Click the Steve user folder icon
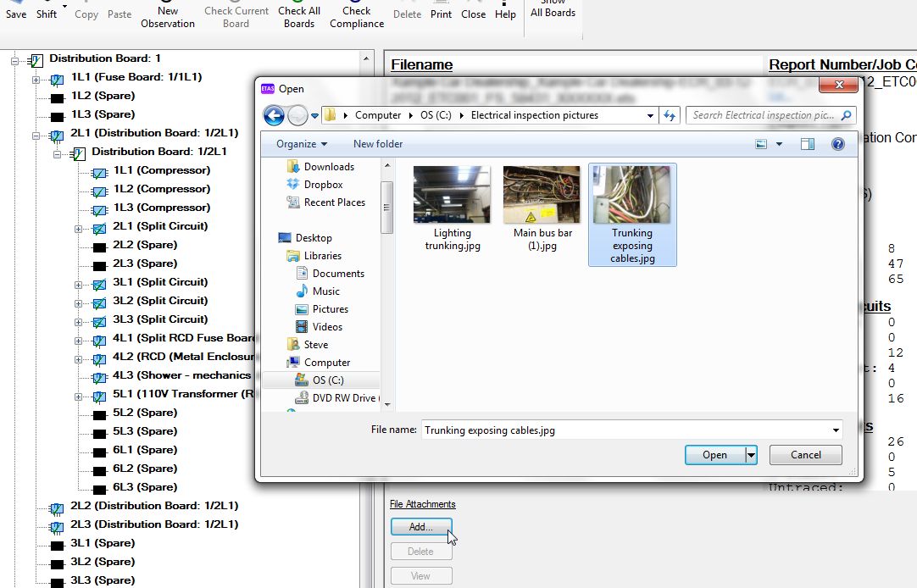Viewport: 917px width, 588px height. 293,344
